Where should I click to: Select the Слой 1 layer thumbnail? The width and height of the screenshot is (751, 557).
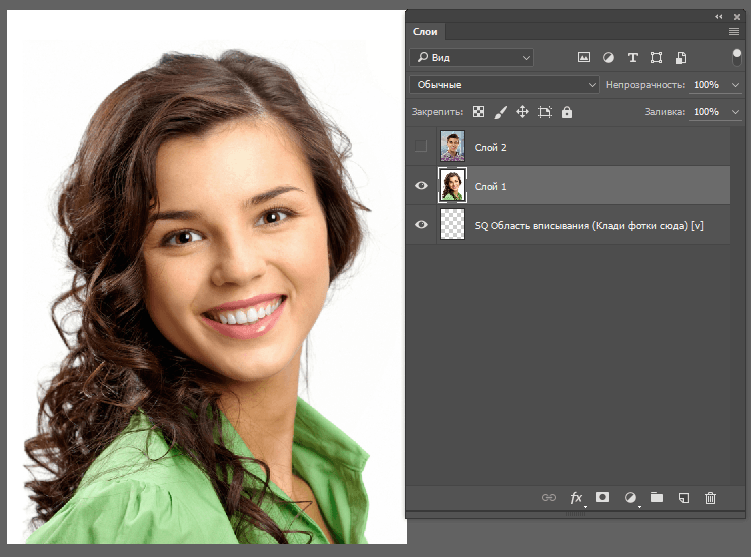click(x=452, y=185)
